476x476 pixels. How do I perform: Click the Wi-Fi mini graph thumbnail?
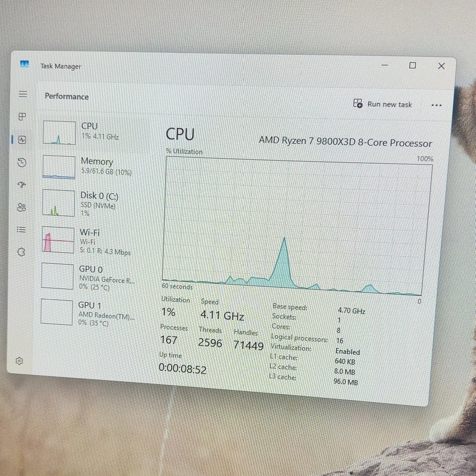[x=58, y=240]
